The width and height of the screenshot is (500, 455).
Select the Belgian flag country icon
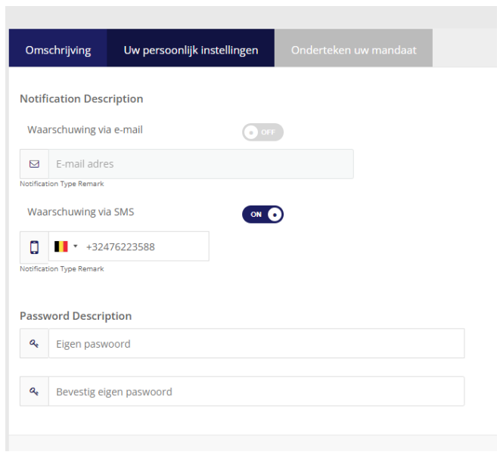[61, 247]
